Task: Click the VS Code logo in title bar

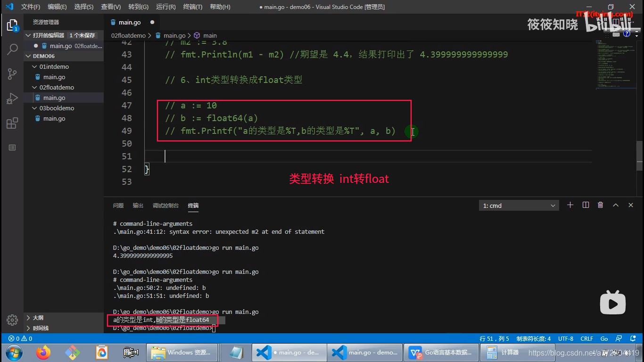Action: (9, 7)
